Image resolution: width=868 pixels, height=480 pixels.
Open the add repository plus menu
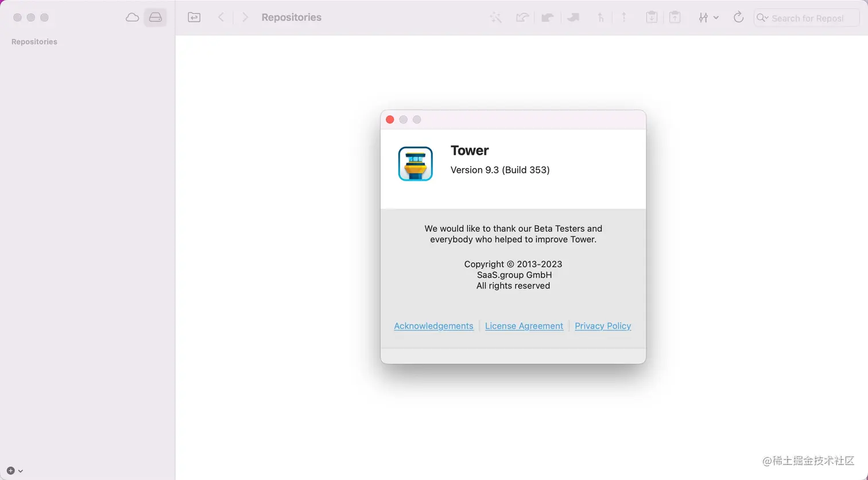point(15,470)
